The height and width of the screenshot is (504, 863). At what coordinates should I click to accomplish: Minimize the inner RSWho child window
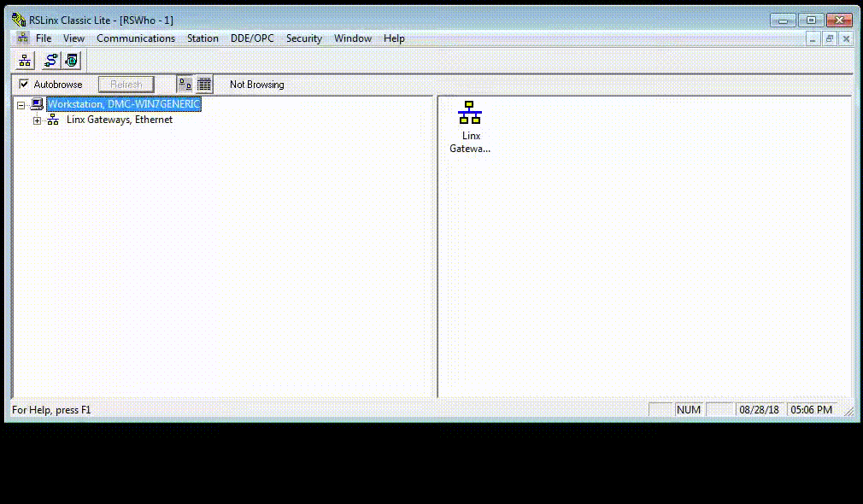[x=813, y=38]
